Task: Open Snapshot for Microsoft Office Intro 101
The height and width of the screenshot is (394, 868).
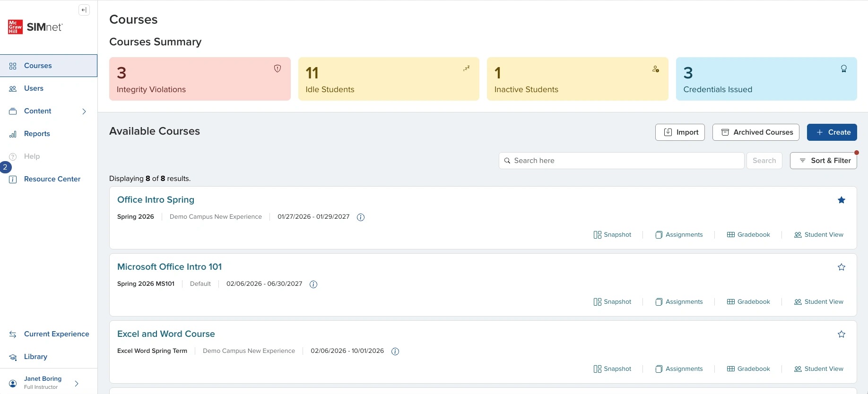Action: 612,302
